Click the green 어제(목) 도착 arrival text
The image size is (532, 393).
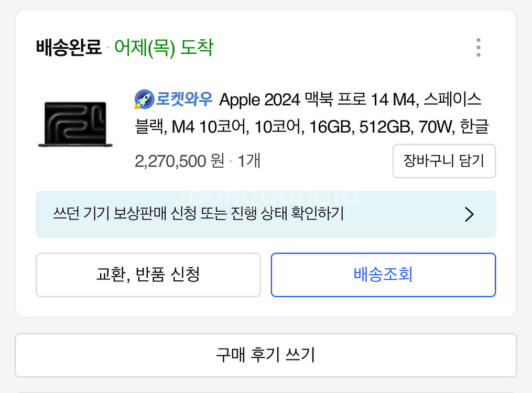(x=164, y=48)
